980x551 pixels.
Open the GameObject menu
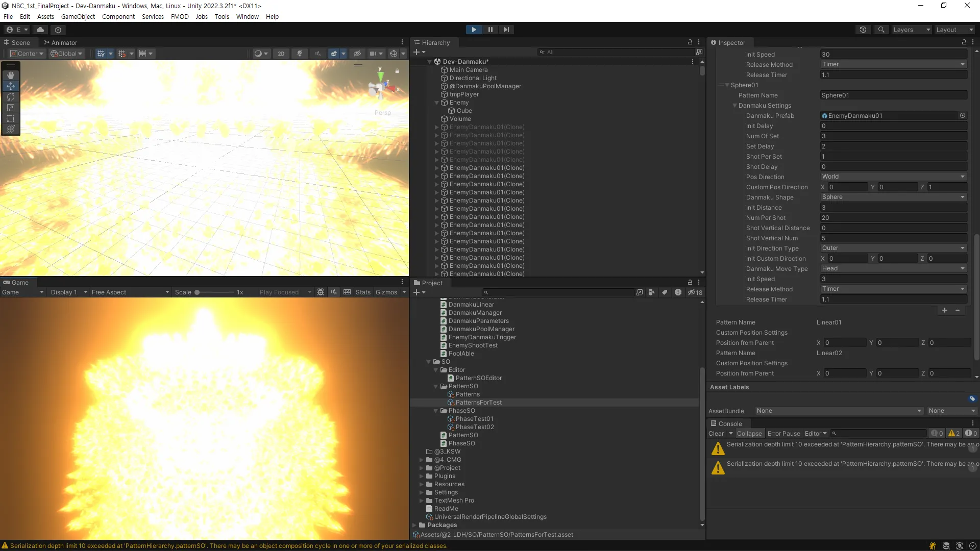point(78,16)
